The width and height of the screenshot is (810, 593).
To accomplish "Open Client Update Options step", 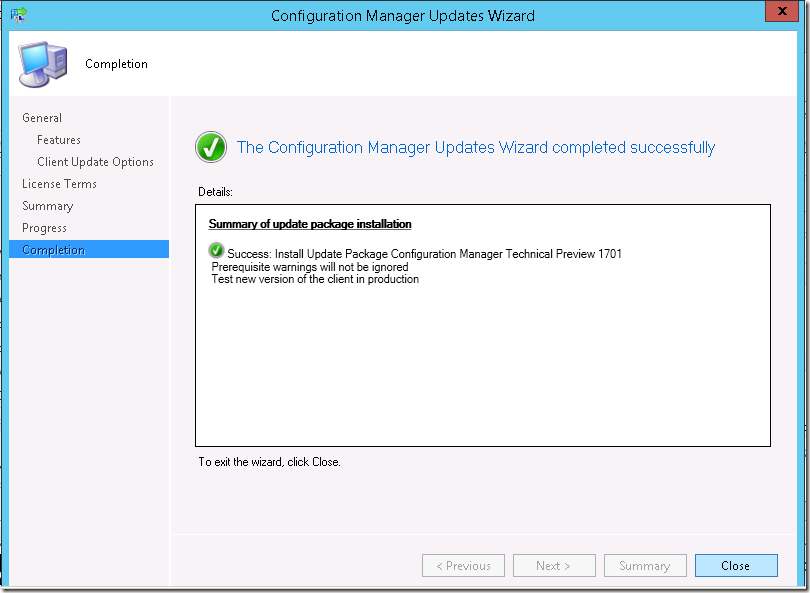I will 96,162.
